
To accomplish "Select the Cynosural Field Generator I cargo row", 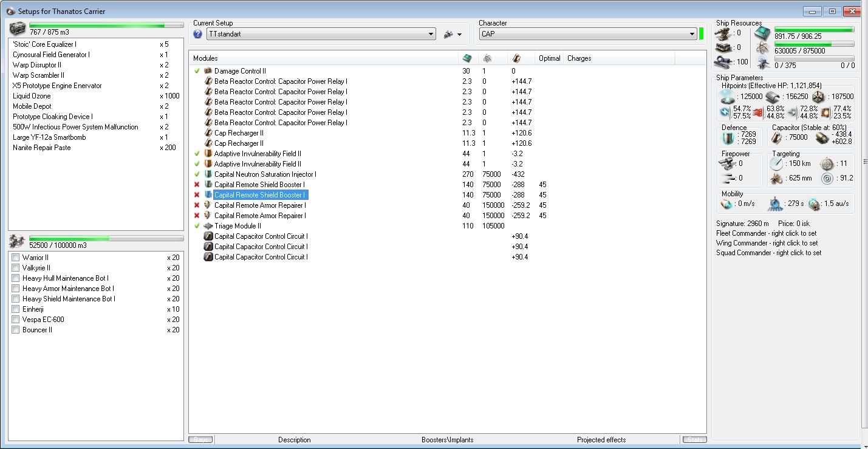I will [x=96, y=55].
